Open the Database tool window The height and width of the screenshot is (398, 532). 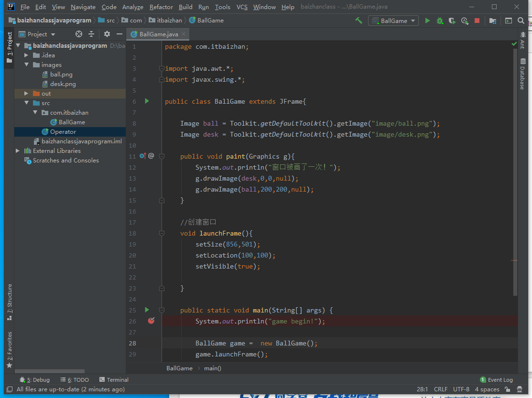[x=522, y=74]
